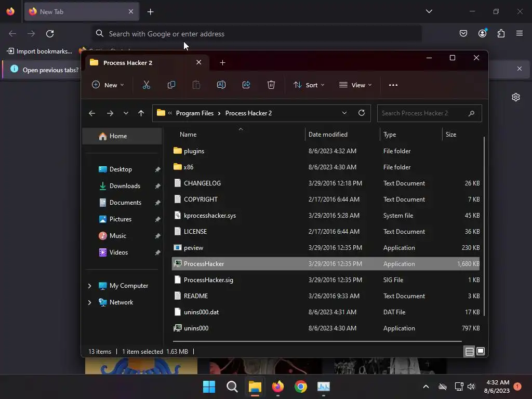The image size is (532, 399).
Task: Reload page in Firefox with the refresh icon
Action: click(x=50, y=34)
